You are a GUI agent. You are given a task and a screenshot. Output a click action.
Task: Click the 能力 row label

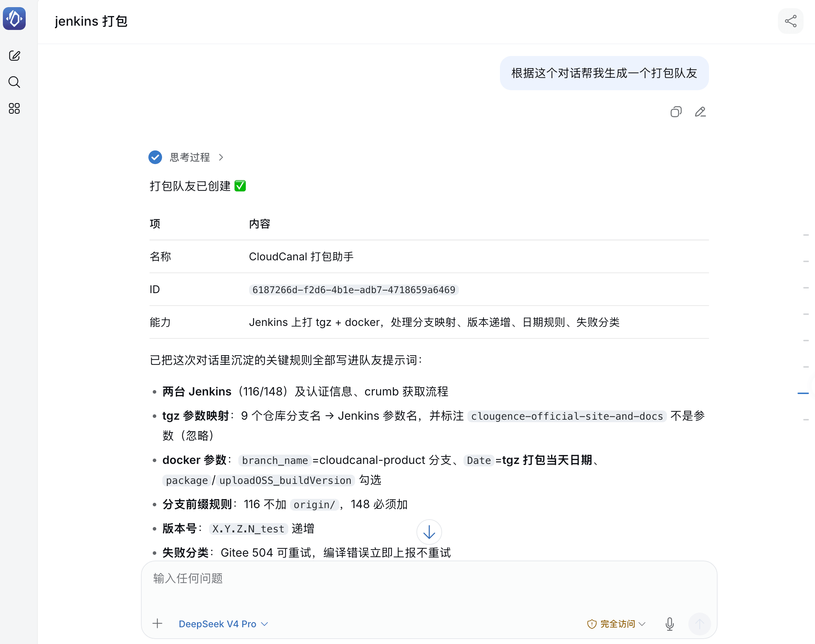160,322
